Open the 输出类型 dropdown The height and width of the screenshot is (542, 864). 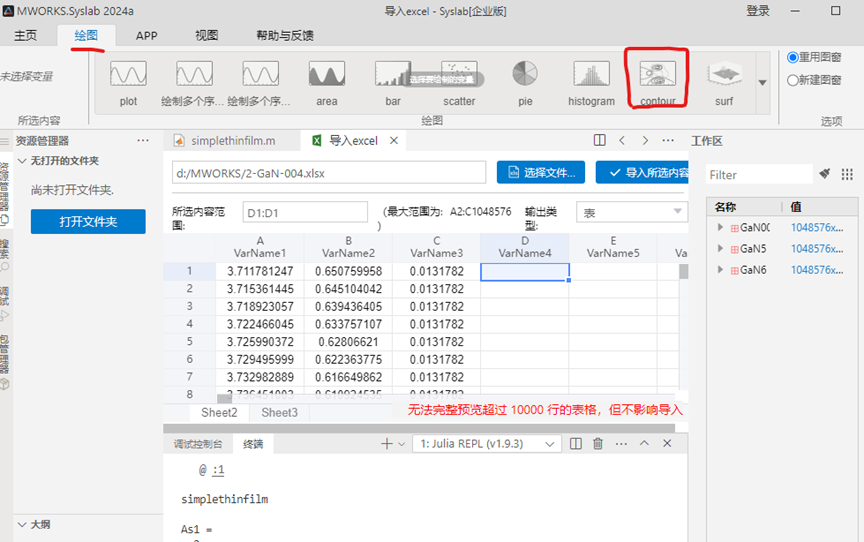pyautogui.click(x=632, y=212)
